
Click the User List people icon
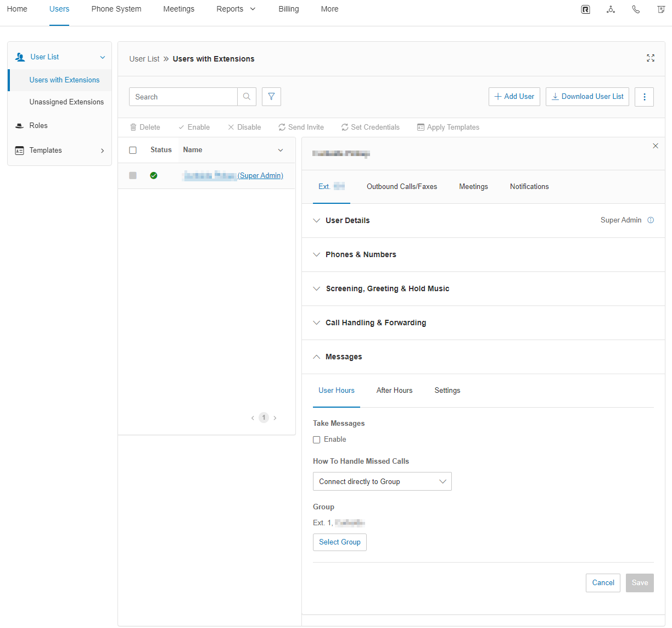(x=20, y=57)
